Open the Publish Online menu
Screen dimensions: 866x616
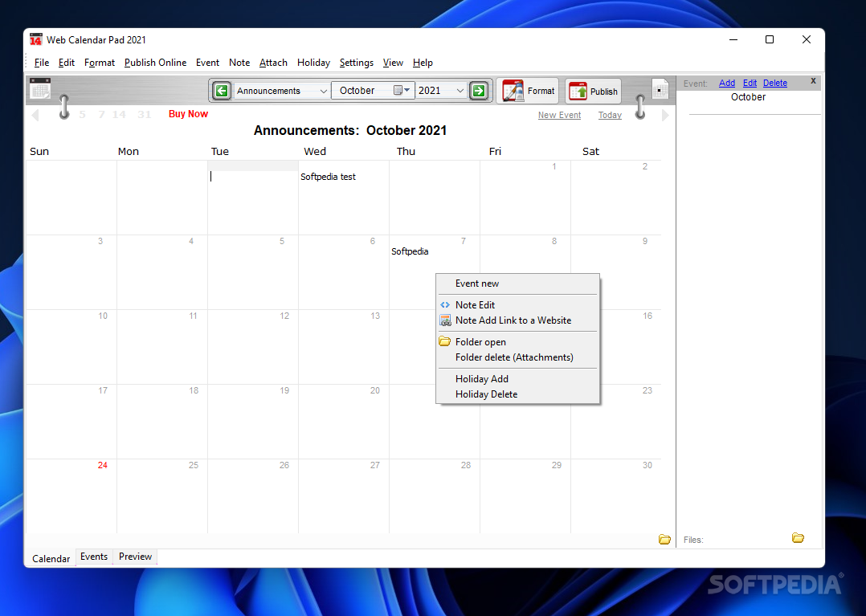click(155, 63)
